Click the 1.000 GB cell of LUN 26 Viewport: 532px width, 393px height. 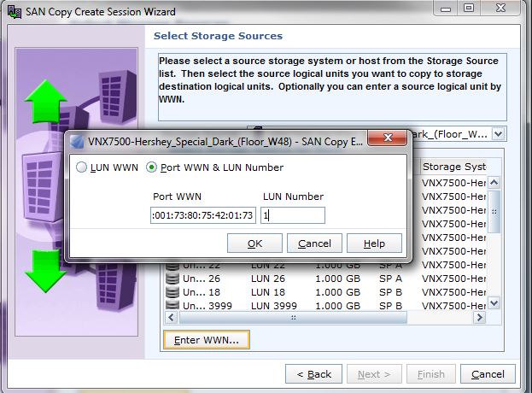(337, 279)
